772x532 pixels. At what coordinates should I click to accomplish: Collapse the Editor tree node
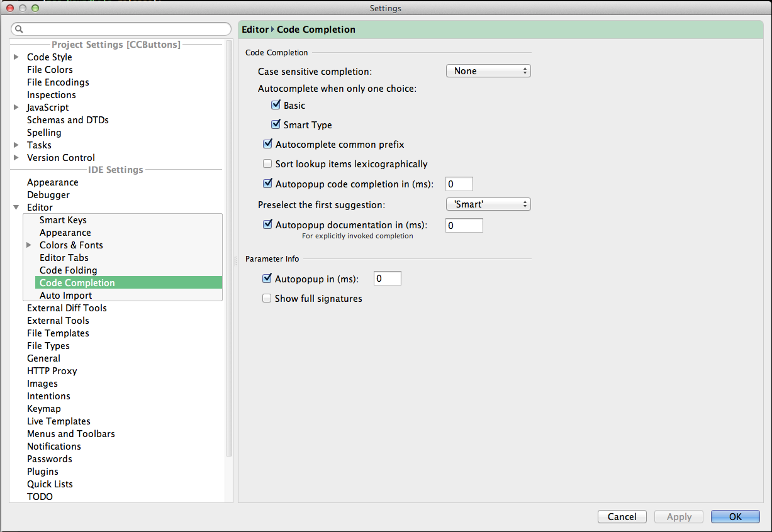click(16, 208)
